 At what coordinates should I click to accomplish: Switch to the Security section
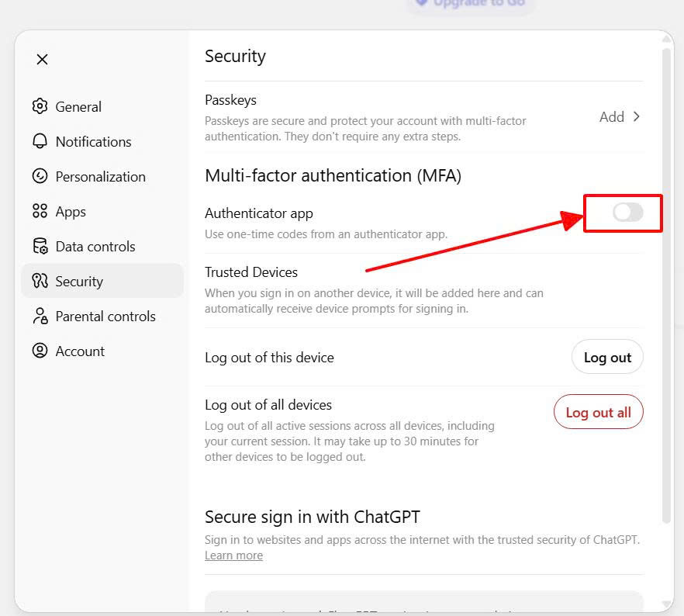coord(78,281)
